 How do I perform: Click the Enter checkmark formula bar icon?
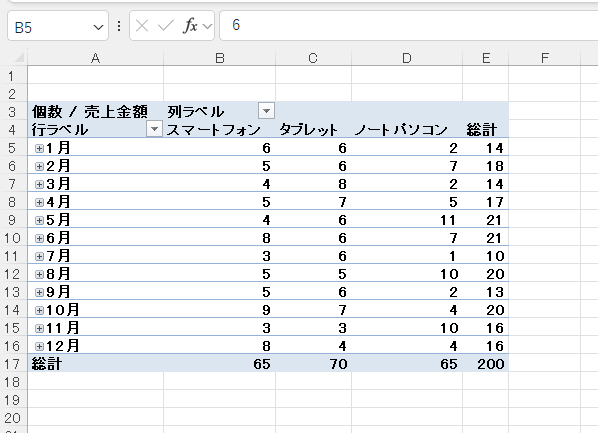point(166,26)
